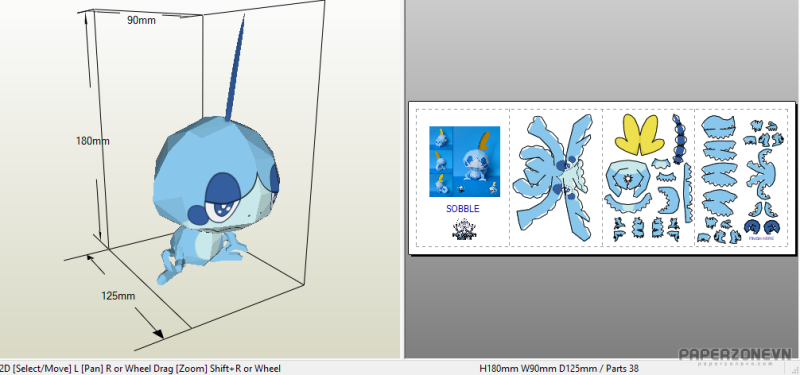Screen dimensions: 800x375
Task: Select the dark blue segmented tail strip piece
Action: [679, 139]
